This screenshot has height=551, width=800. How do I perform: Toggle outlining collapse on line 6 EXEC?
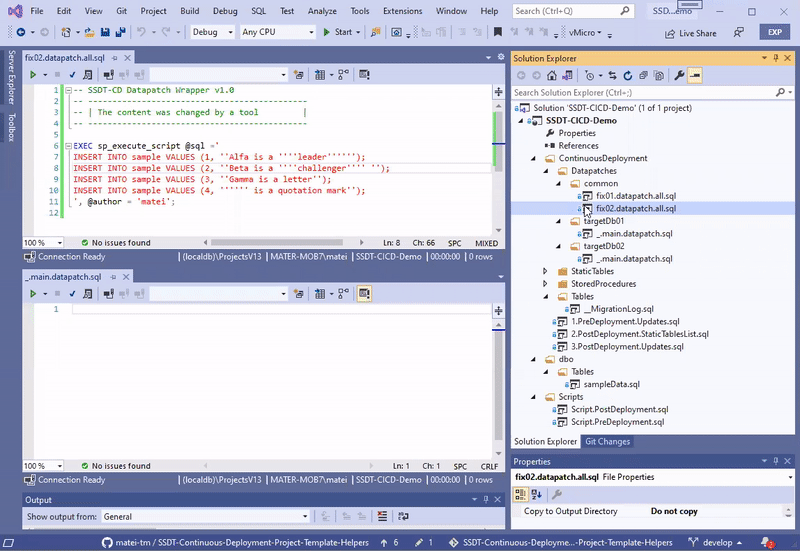(x=68, y=146)
